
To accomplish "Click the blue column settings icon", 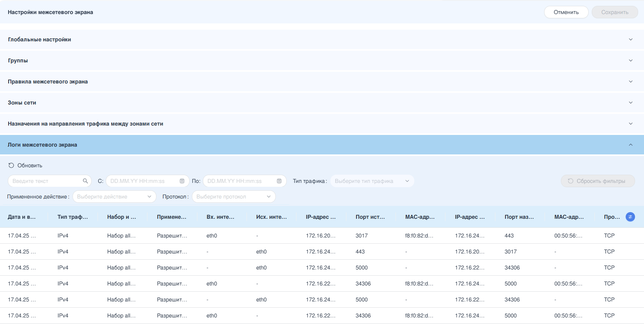I will click(x=630, y=217).
